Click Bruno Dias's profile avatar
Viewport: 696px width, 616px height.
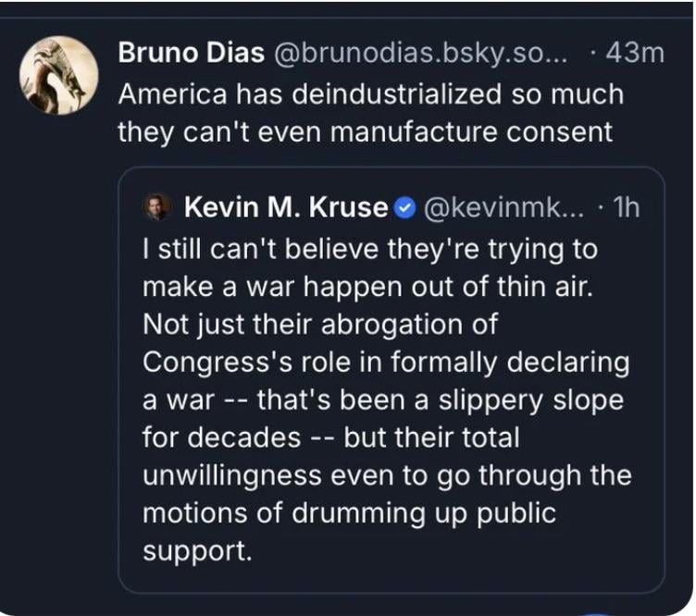(58, 75)
